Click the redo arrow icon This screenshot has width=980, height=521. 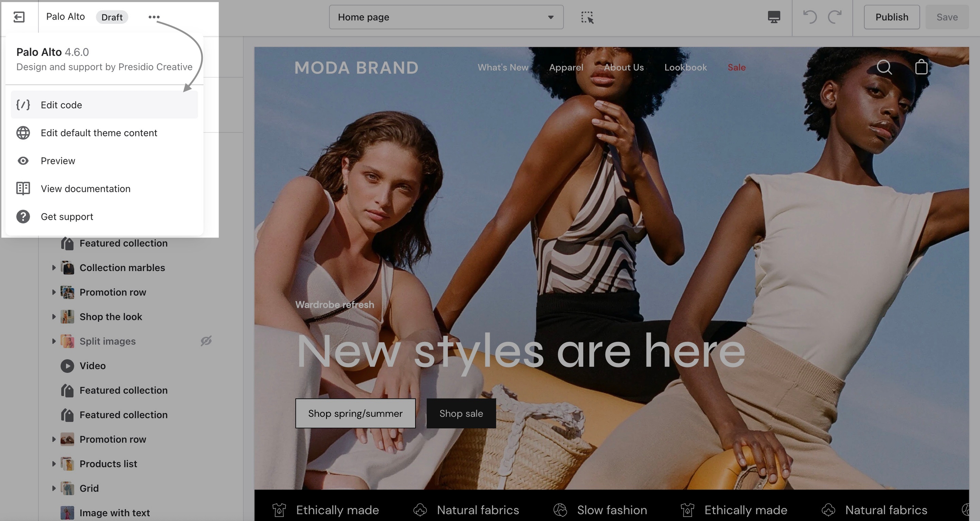(x=835, y=17)
